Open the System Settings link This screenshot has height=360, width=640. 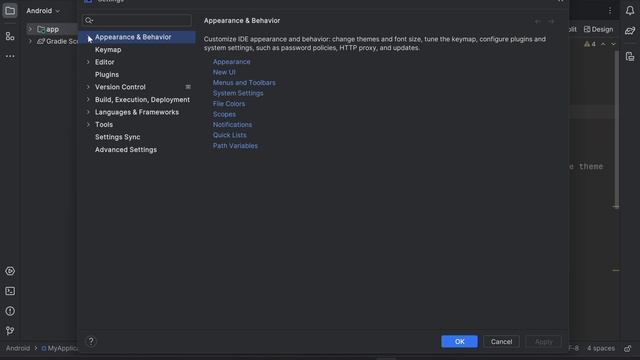pyautogui.click(x=238, y=93)
